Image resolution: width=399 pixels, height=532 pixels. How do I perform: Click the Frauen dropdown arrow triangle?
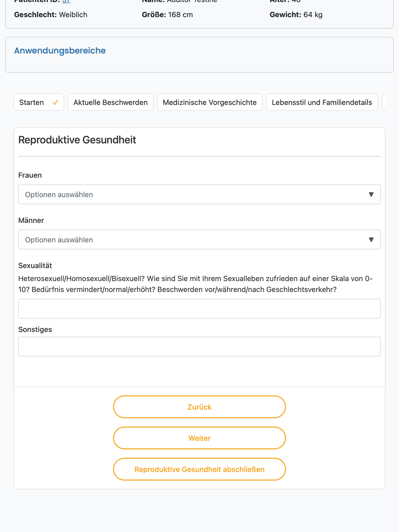point(371,195)
